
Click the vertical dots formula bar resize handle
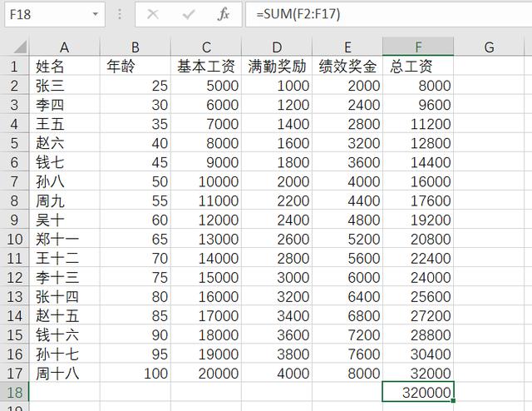click(x=120, y=14)
